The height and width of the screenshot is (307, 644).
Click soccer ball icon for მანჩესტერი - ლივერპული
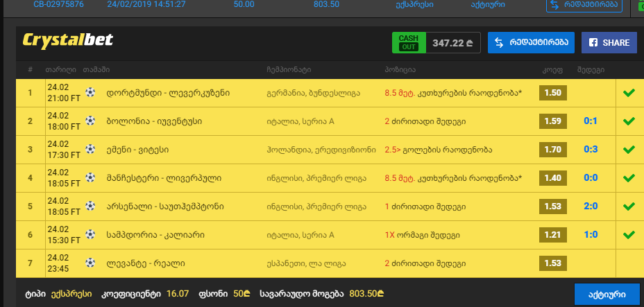[90, 177]
